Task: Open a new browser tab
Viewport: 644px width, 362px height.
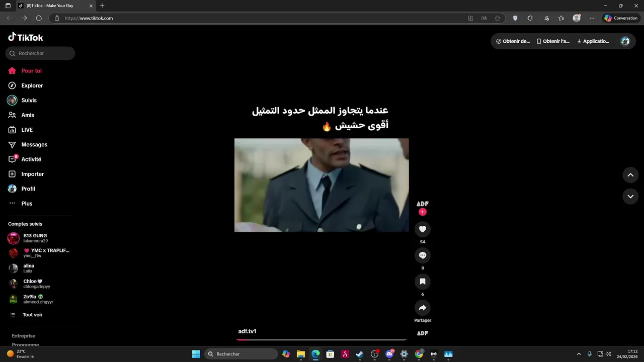Action: pyautogui.click(x=102, y=6)
